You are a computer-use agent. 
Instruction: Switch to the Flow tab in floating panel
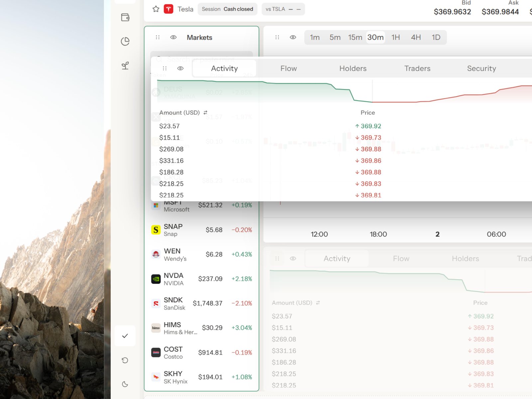pyautogui.click(x=289, y=68)
